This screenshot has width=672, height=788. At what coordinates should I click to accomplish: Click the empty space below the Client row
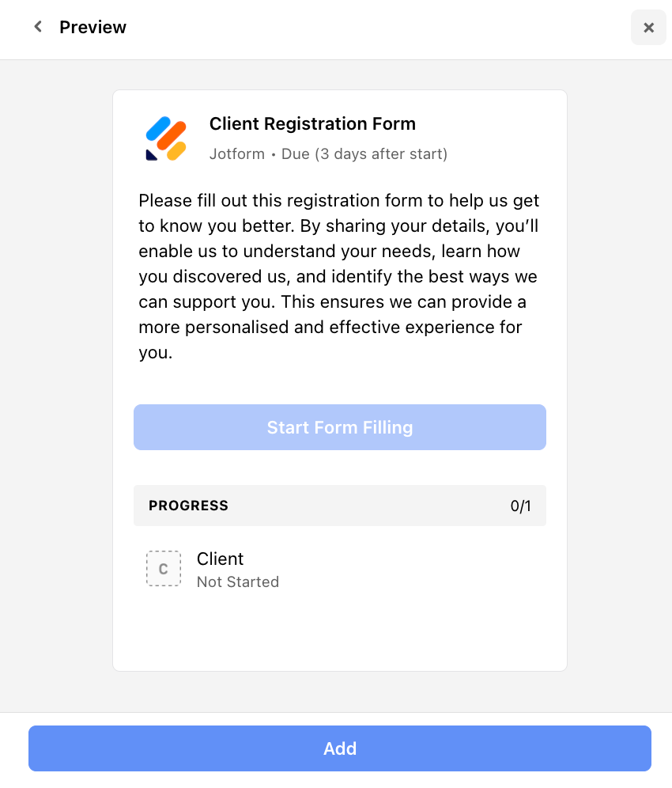point(340,633)
